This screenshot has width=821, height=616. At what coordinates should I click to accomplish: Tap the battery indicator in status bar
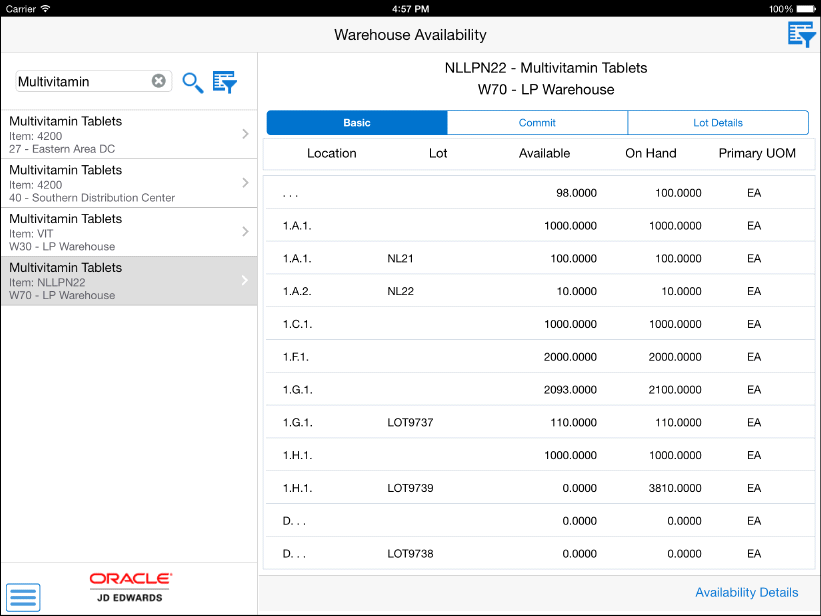click(806, 9)
